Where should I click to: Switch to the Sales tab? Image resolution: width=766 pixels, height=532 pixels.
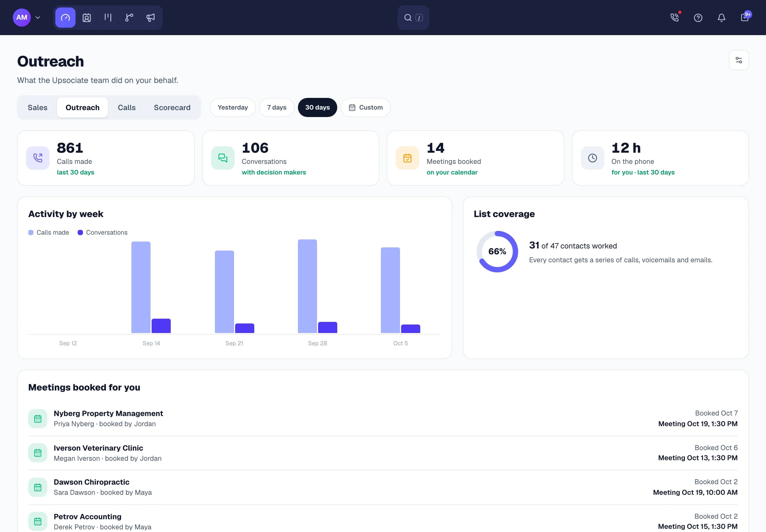click(x=37, y=107)
